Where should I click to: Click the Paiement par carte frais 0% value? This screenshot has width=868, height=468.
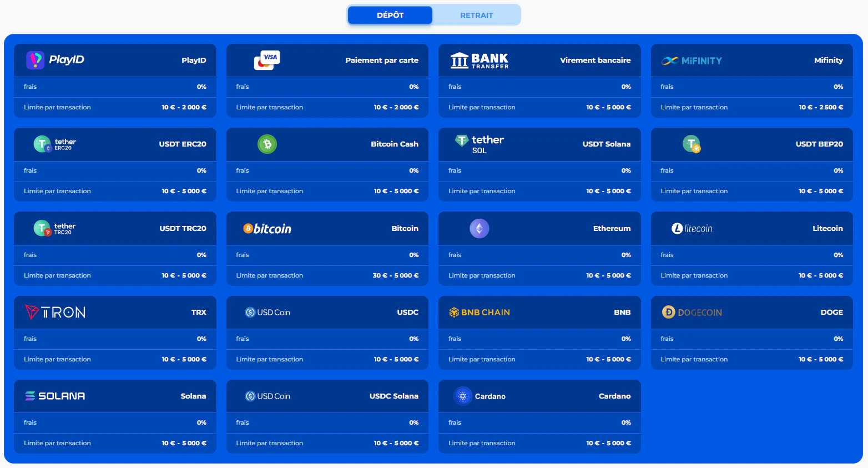click(x=414, y=87)
